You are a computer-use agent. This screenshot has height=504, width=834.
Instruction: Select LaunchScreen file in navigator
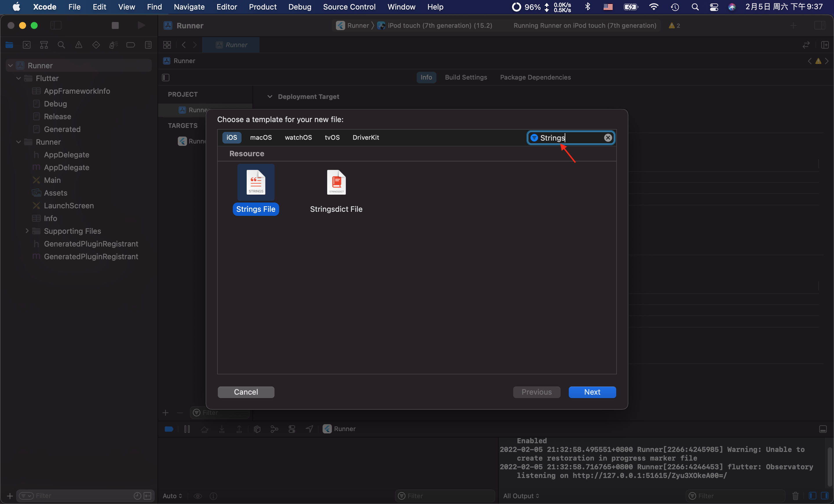coord(69,206)
